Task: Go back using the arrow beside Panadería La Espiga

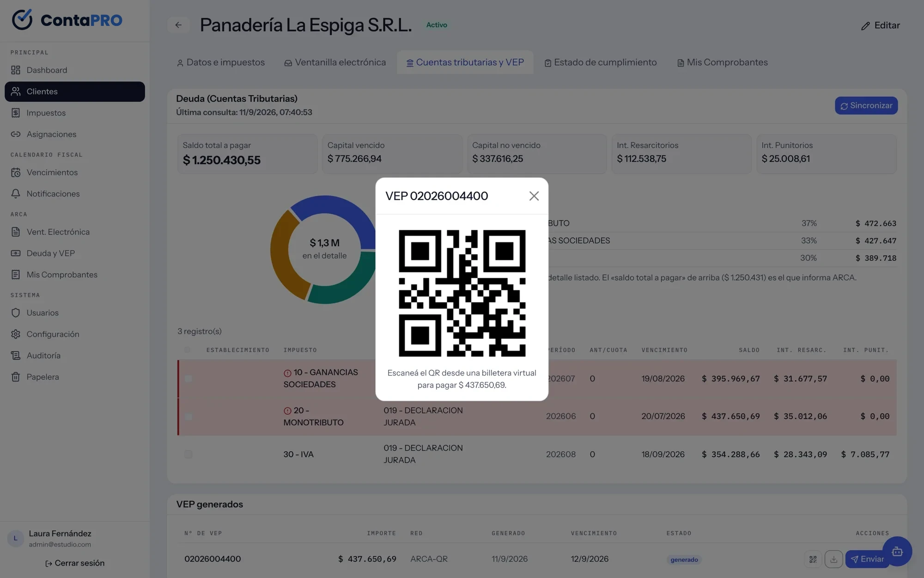Action: (178, 25)
